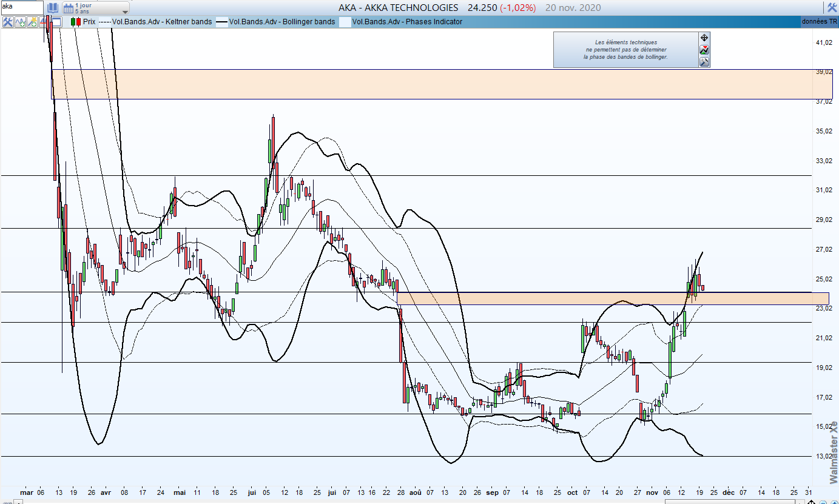Click the 'mai' month label on time axis

coord(180,493)
